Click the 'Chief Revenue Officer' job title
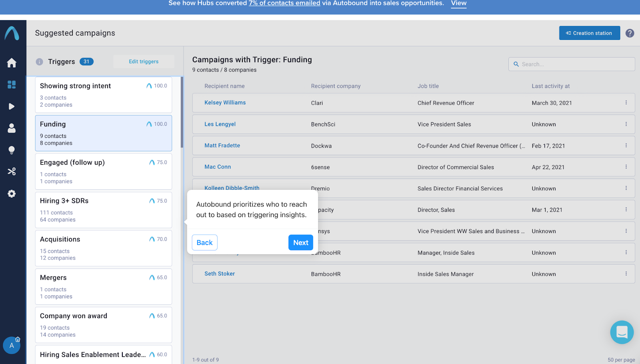The height and width of the screenshot is (364, 640). click(446, 103)
